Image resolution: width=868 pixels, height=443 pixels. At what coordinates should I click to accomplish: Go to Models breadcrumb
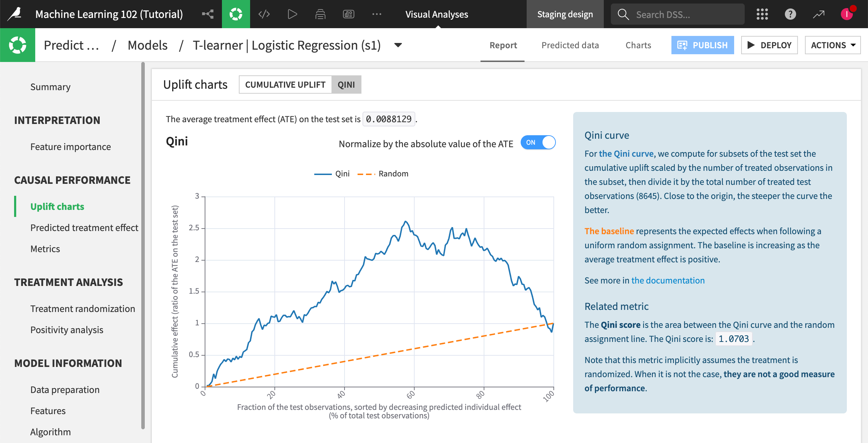pos(148,45)
